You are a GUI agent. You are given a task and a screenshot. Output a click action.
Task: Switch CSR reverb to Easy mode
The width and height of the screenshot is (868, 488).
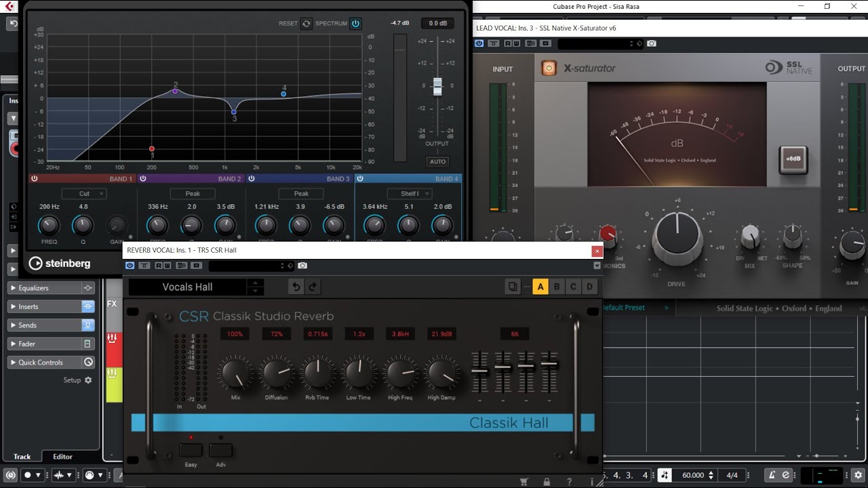pos(191,450)
